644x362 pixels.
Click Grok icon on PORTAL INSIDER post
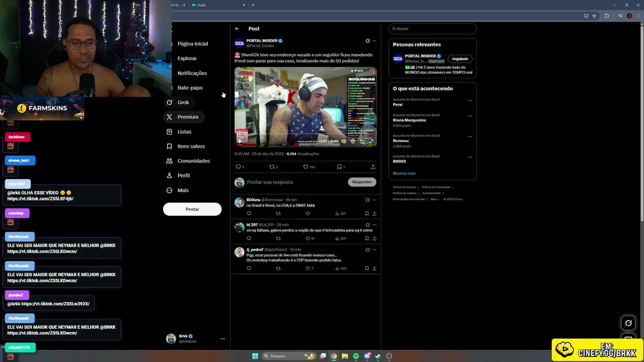[367, 41]
